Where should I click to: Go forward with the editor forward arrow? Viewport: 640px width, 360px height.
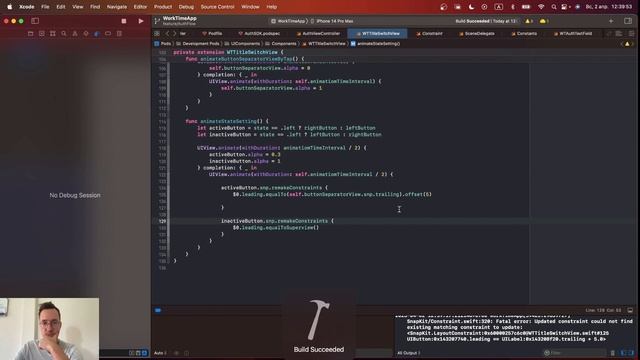[175, 33]
